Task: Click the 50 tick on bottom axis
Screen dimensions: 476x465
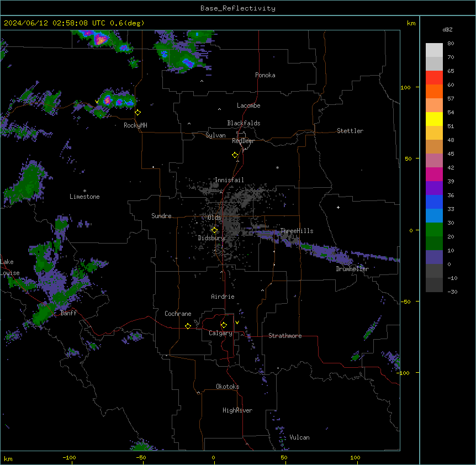Action: 284,458
